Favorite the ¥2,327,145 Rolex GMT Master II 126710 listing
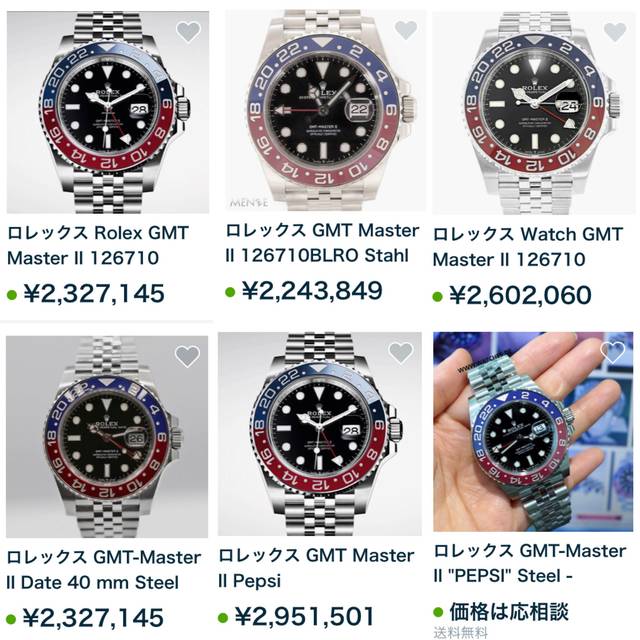640x640 pixels. coord(188,31)
